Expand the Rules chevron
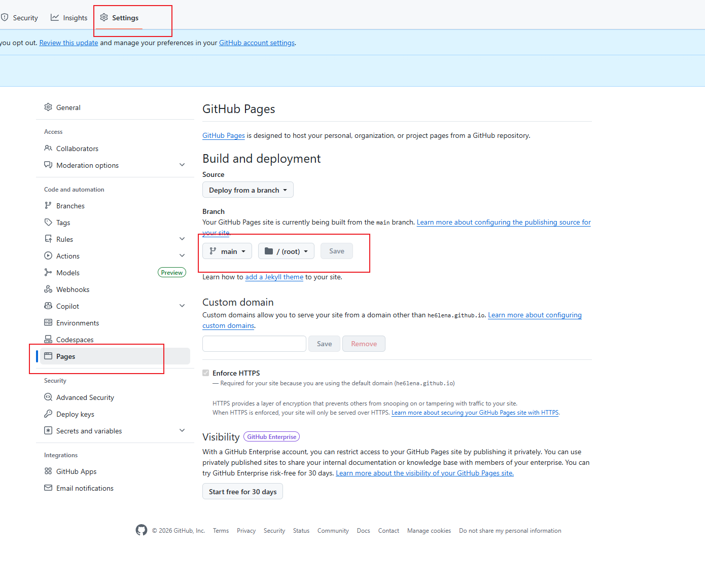The image size is (705, 588). [182, 239]
